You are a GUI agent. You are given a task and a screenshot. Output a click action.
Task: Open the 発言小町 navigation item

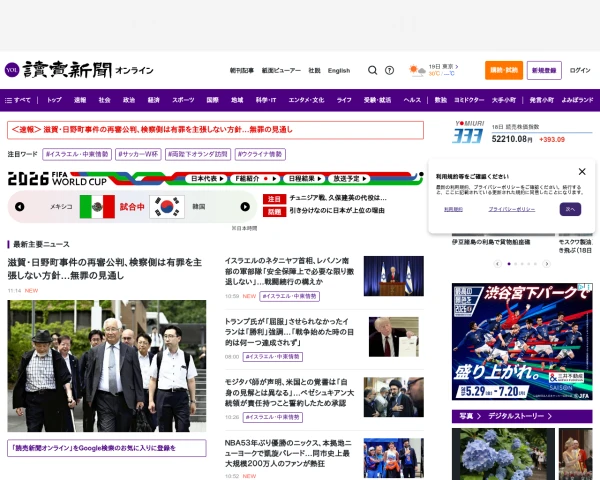coord(541,100)
